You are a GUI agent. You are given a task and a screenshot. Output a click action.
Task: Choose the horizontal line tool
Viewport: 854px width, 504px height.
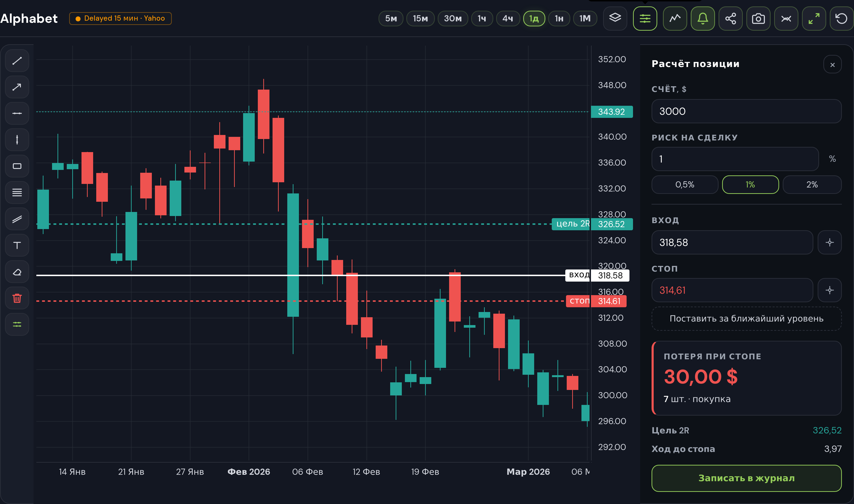(x=17, y=113)
